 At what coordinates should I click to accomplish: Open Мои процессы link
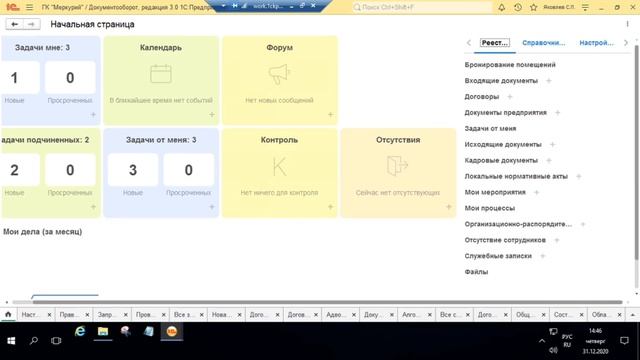489,208
